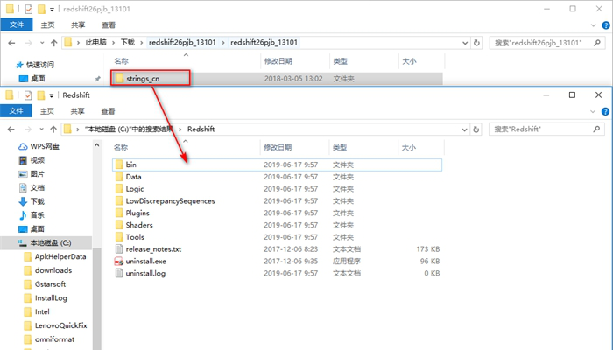
Task: Expand address history dropdown in Redshift window
Action: point(464,129)
